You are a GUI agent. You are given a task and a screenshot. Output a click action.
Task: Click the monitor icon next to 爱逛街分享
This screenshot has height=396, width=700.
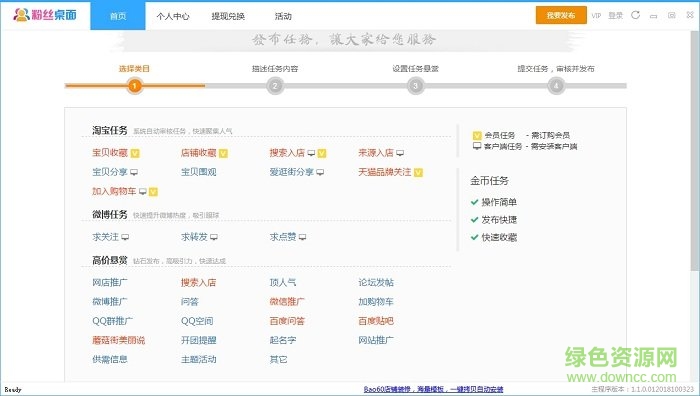click(320, 172)
